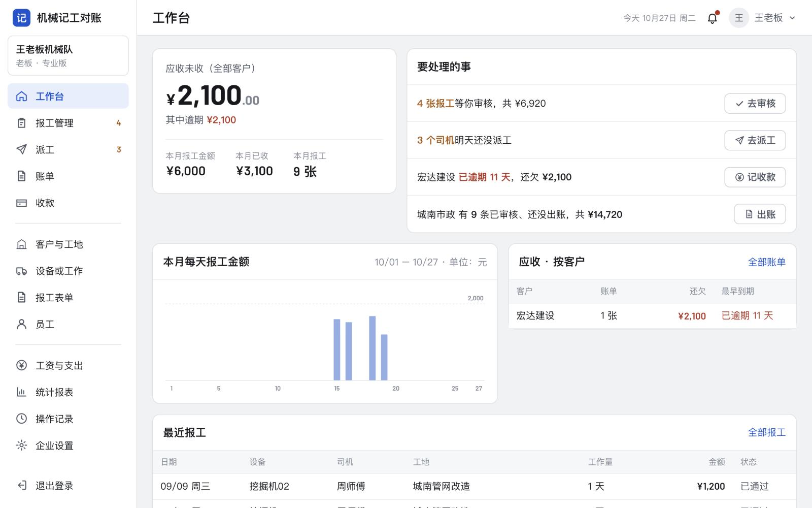The width and height of the screenshot is (812, 508).
Task: Click the 操作记录 clock icon
Action: point(21,419)
